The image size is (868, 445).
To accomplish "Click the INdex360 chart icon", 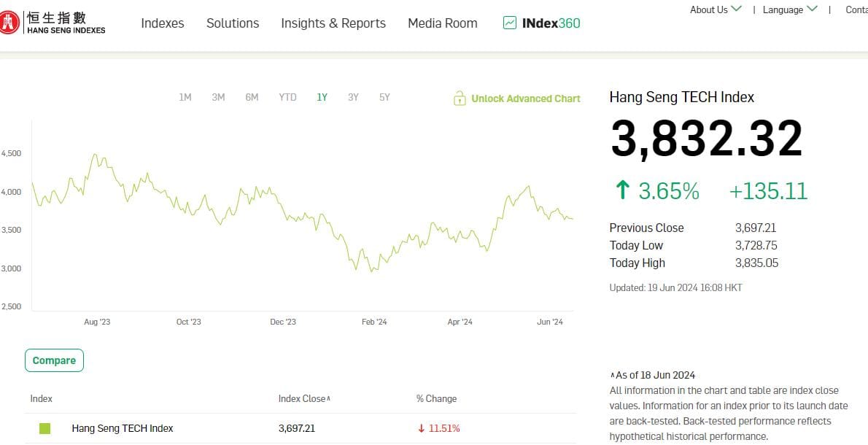I will point(509,23).
